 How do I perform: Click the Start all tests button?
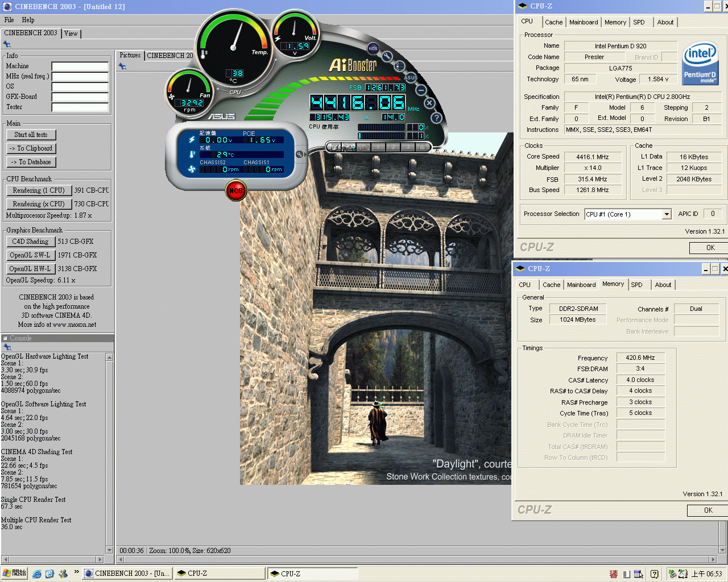(31, 135)
